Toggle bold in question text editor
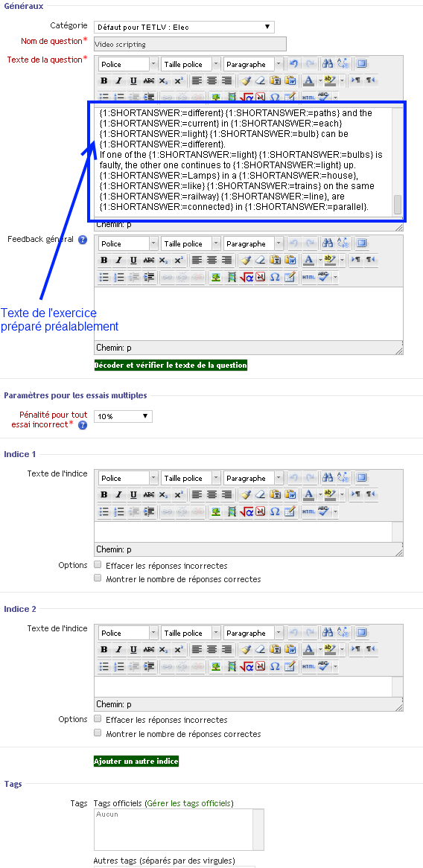Image resolution: width=423 pixels, height=868 pixels. coord(104,81)
